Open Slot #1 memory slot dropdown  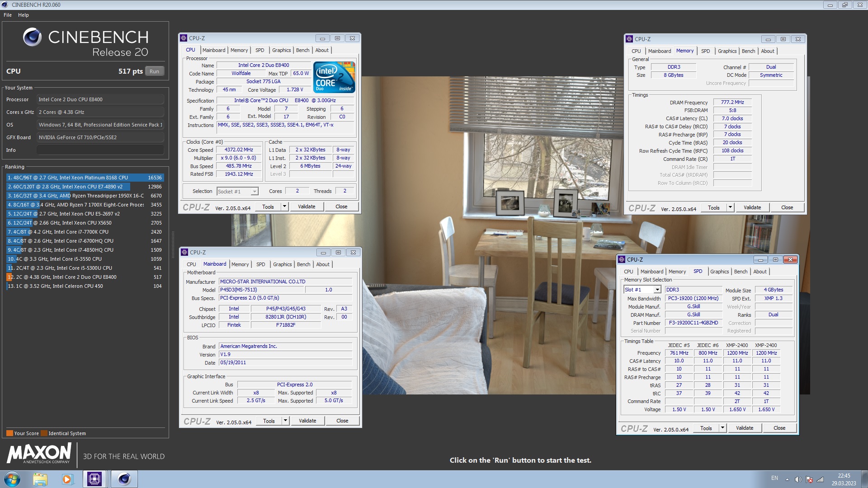click(642, 290)
